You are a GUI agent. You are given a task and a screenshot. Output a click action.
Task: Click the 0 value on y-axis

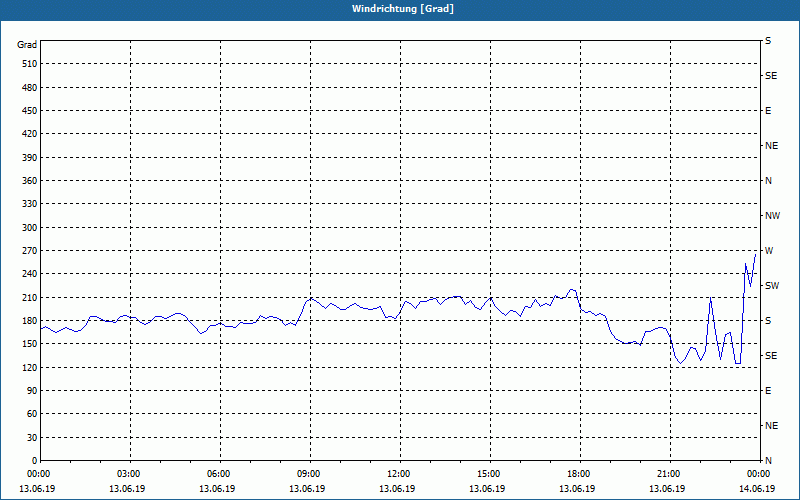coord(34,460)
